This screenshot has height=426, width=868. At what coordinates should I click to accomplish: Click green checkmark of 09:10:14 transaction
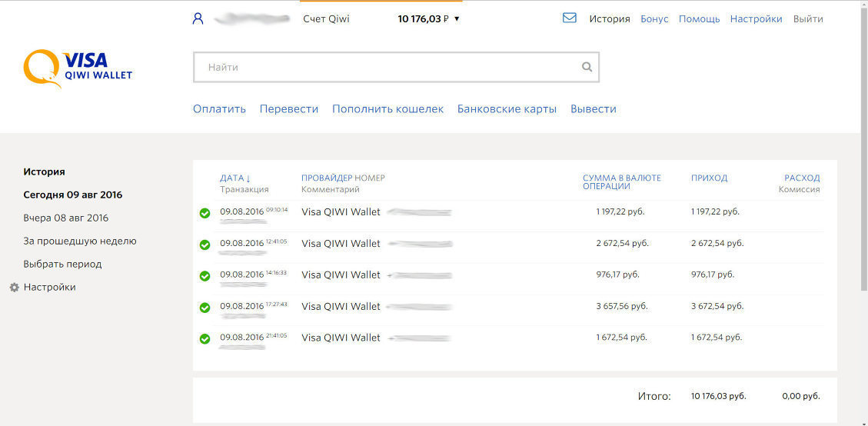205,213
